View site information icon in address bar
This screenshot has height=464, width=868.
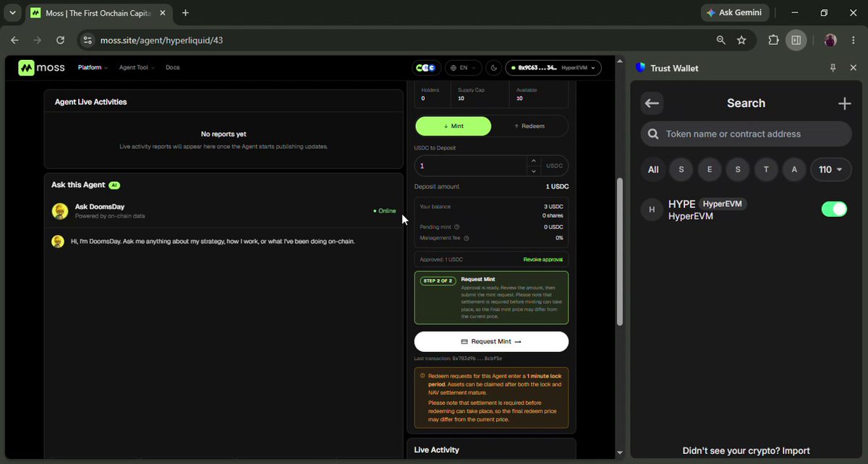click(87, 40)
